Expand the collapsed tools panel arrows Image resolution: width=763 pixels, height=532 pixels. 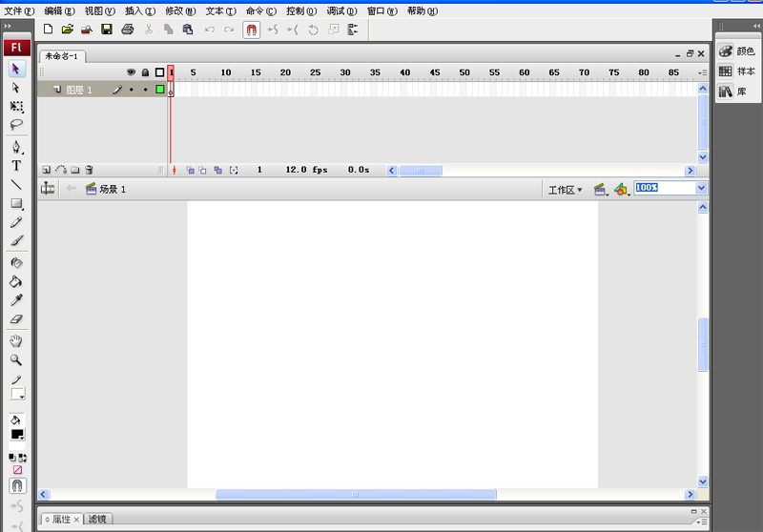[x=8, y=27]
